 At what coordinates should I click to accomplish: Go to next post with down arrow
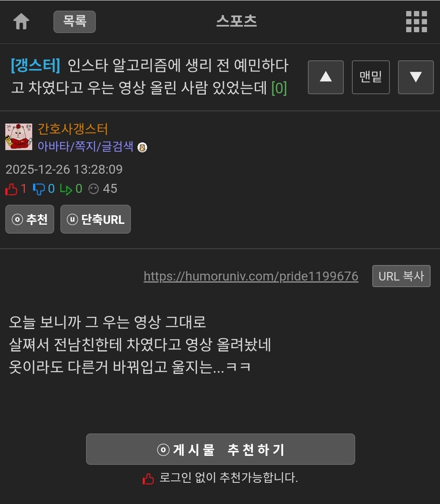[416, 77]
